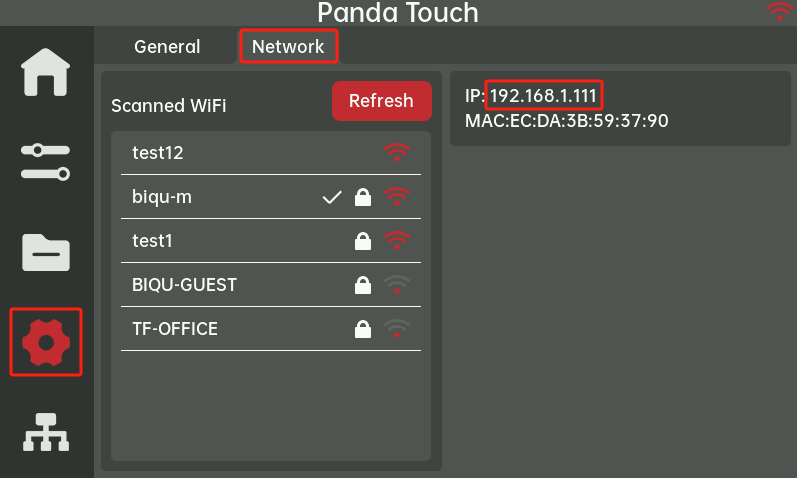Open the settings gear icon

pos(46,343)
